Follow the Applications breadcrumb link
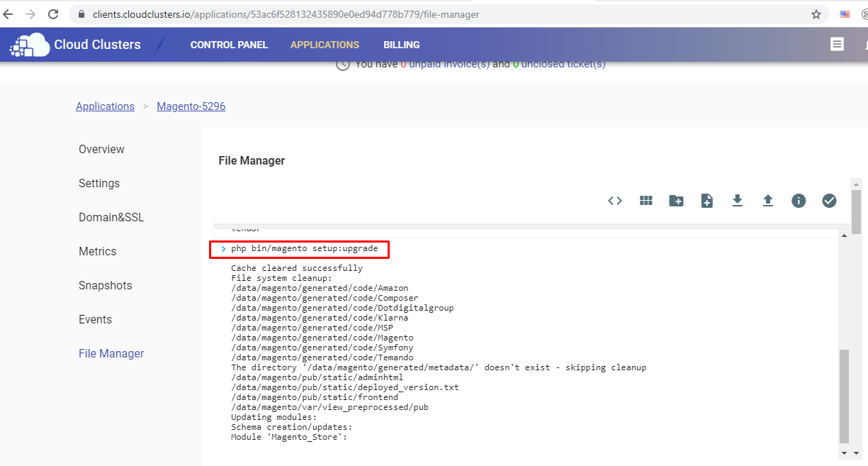 pos(105,106)
